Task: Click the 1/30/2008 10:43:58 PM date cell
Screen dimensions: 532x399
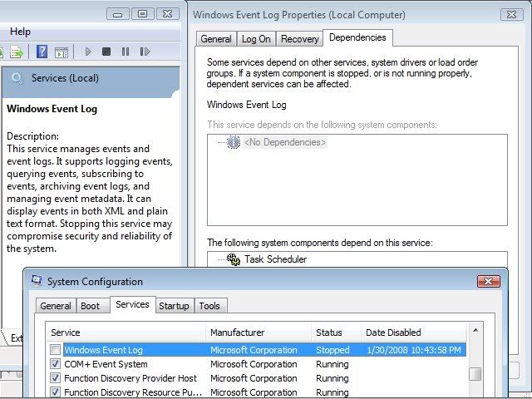Action: click(414, 350)
